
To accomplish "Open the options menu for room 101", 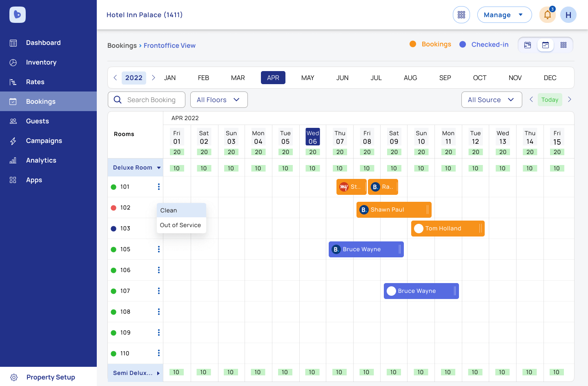I will coord(159,187).
